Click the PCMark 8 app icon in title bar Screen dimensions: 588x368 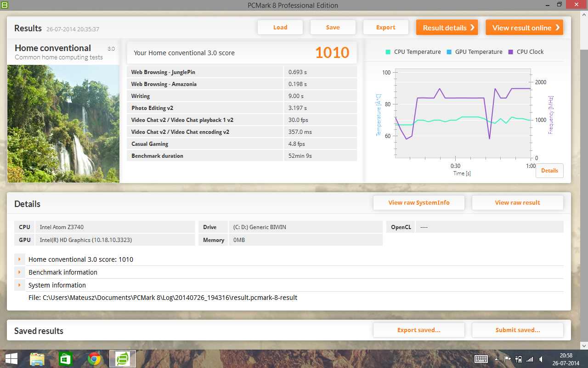[x=5, y=5]
